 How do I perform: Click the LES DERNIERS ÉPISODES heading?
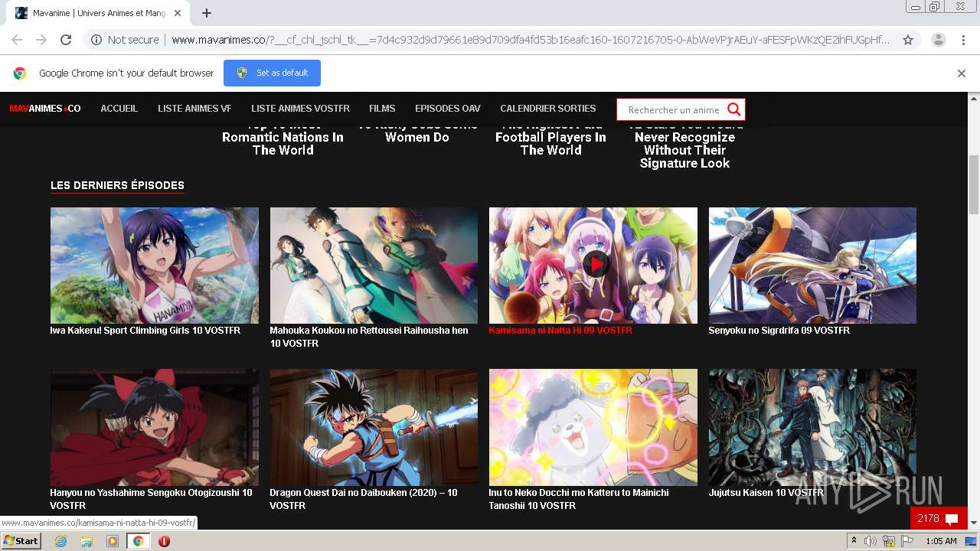tap(117, 185)
